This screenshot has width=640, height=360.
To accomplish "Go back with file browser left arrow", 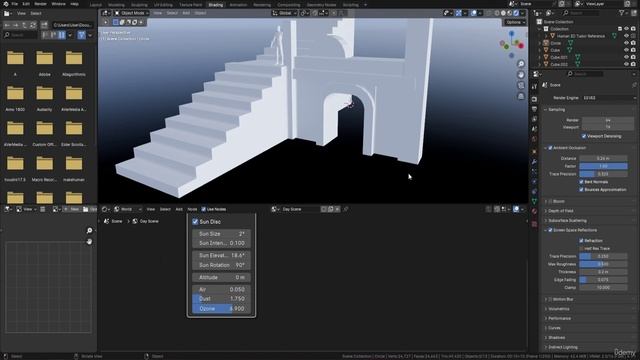I will (7, 25).
